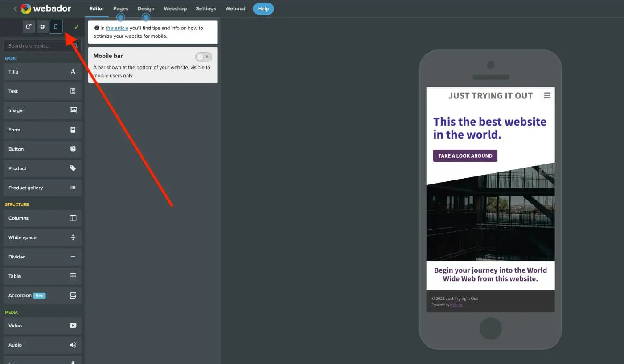Open the Design tab
Viewport: 624px width, 364px height.
click(146, 8)
